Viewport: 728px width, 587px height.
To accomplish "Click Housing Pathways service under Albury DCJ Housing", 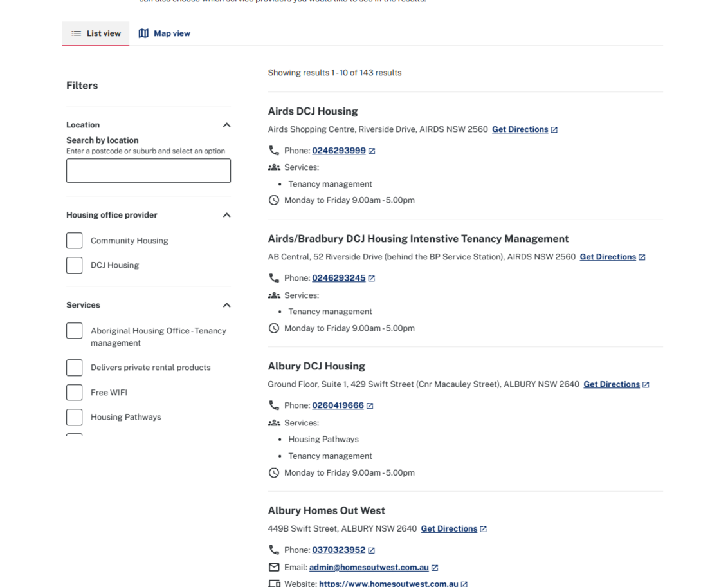I will (323, 439).
